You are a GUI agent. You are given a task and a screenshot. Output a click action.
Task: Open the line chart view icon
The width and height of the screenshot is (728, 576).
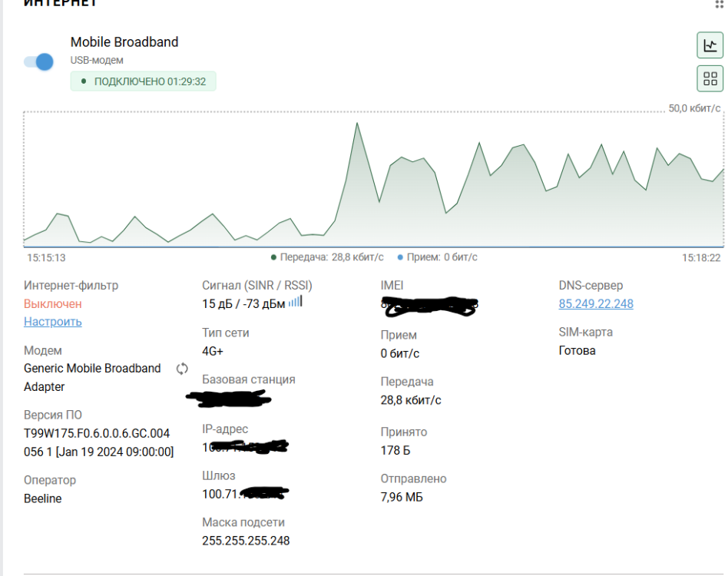pos(710,45)
